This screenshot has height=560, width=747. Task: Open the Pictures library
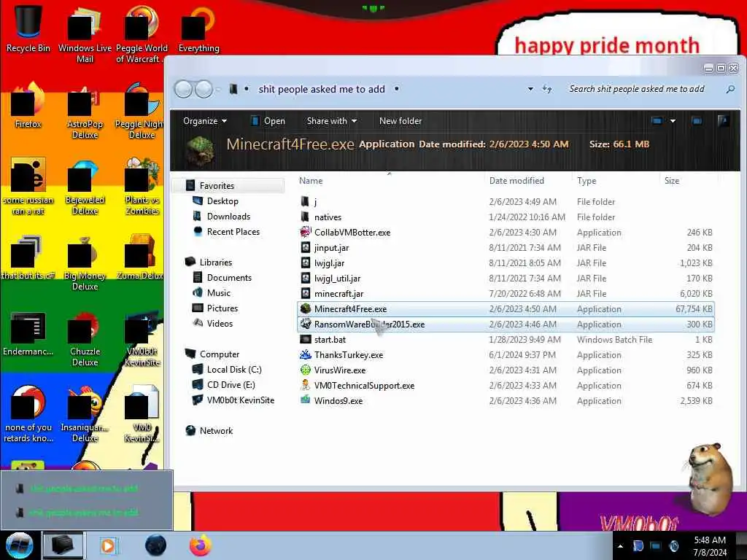point(222,308)
